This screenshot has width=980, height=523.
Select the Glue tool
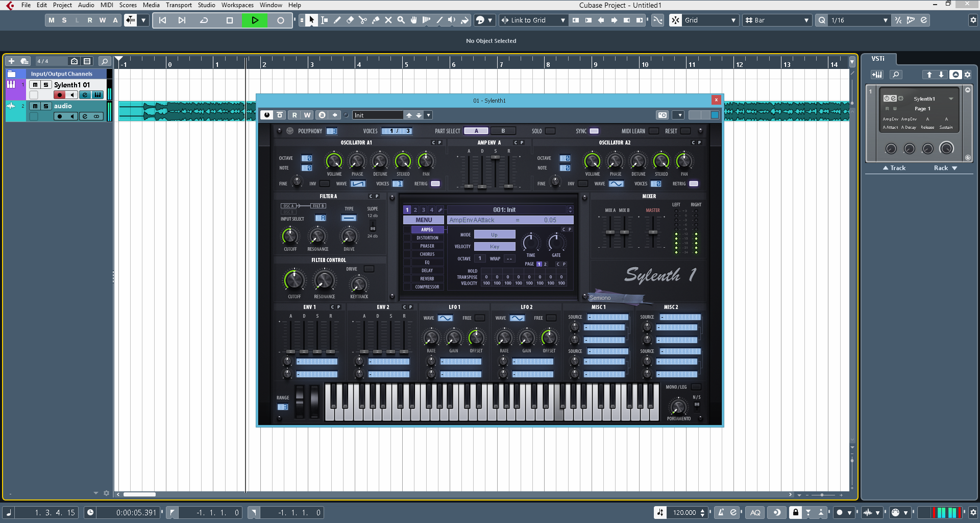(x=376, y=20)
